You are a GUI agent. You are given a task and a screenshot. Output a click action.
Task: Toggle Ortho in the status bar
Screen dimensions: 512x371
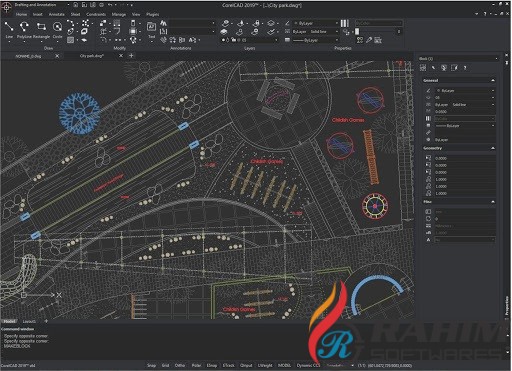coord(180,365)
